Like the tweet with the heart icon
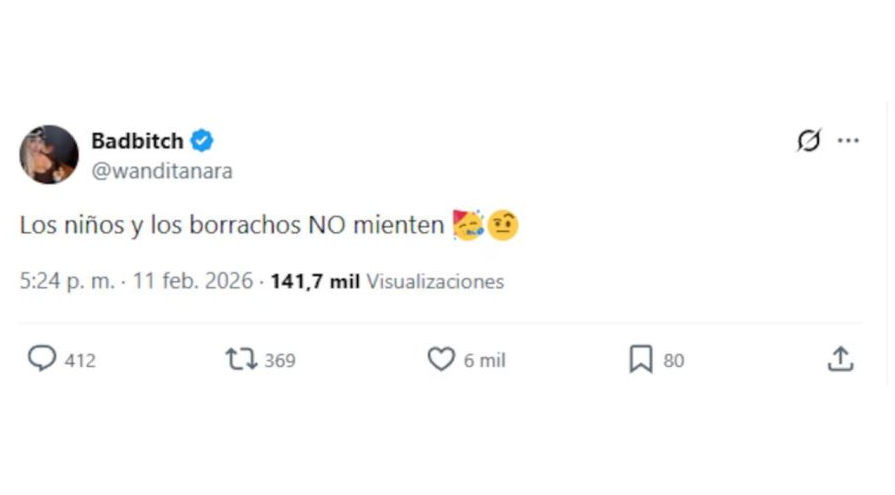 441,359
